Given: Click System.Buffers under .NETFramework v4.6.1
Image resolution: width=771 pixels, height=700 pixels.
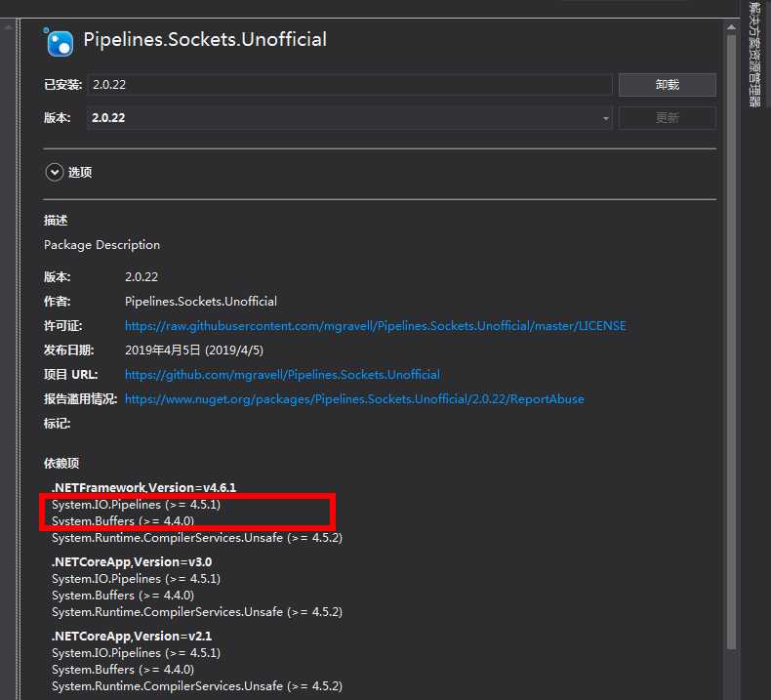Looking at the screenshot, I should coord(123,521).
